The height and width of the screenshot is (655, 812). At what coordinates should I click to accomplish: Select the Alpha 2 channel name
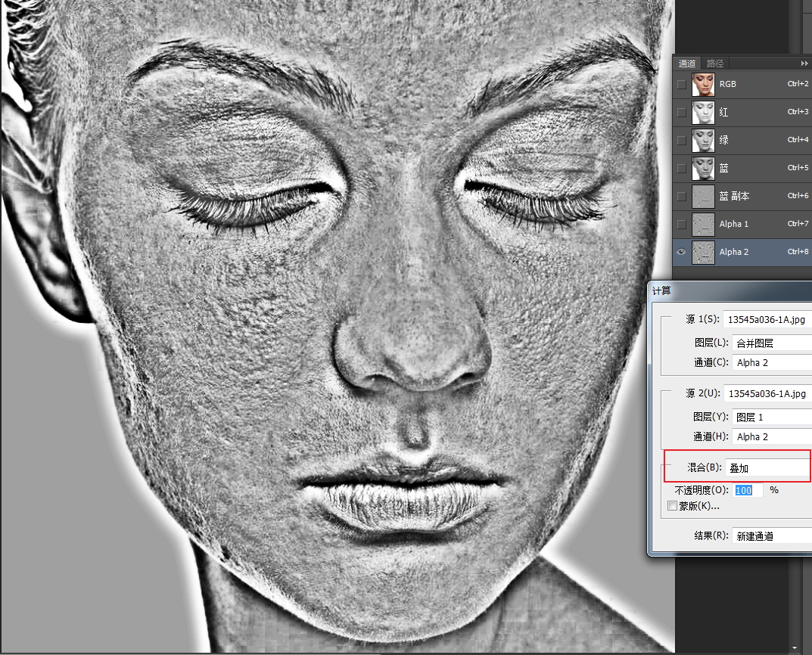click(x=734, y=252)
